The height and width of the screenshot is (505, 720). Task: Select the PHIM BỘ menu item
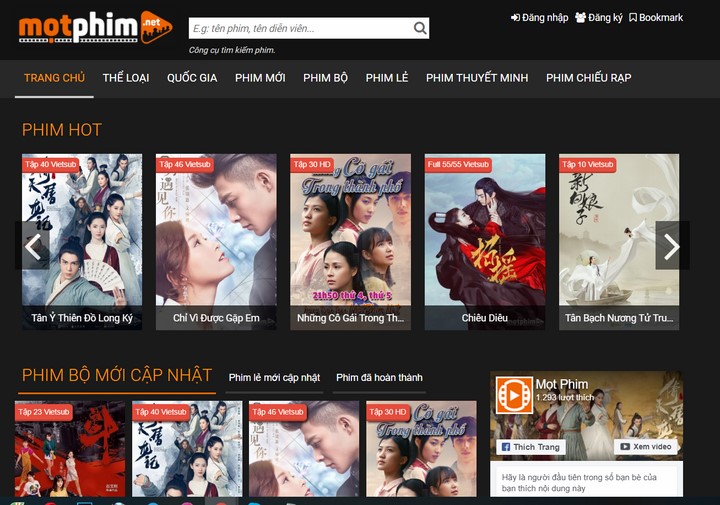[x=325, y=78]
